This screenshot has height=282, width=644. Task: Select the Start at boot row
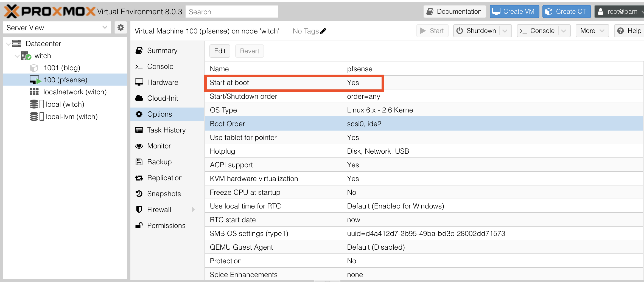tap(294, 83)
